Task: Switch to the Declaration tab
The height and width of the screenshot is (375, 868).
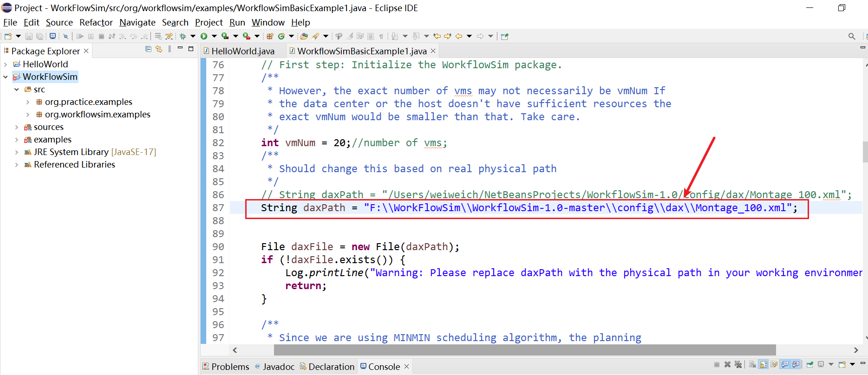Action: point(327,367)
